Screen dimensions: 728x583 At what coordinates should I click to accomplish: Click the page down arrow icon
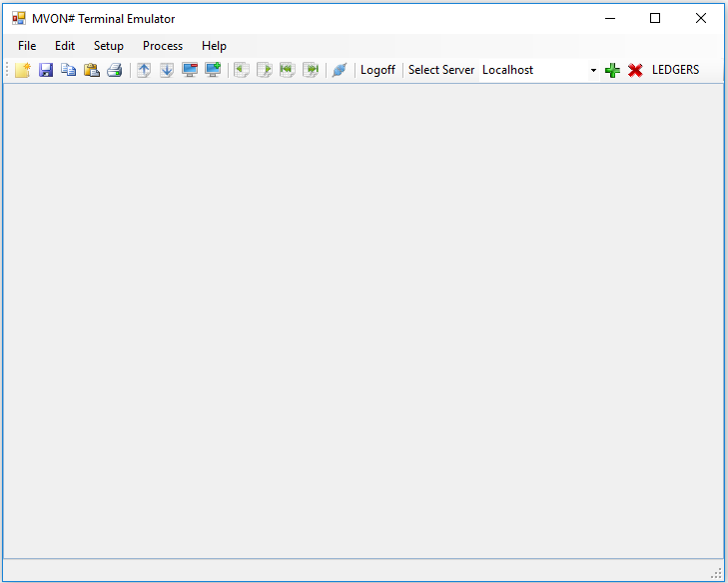pos(167,70)
